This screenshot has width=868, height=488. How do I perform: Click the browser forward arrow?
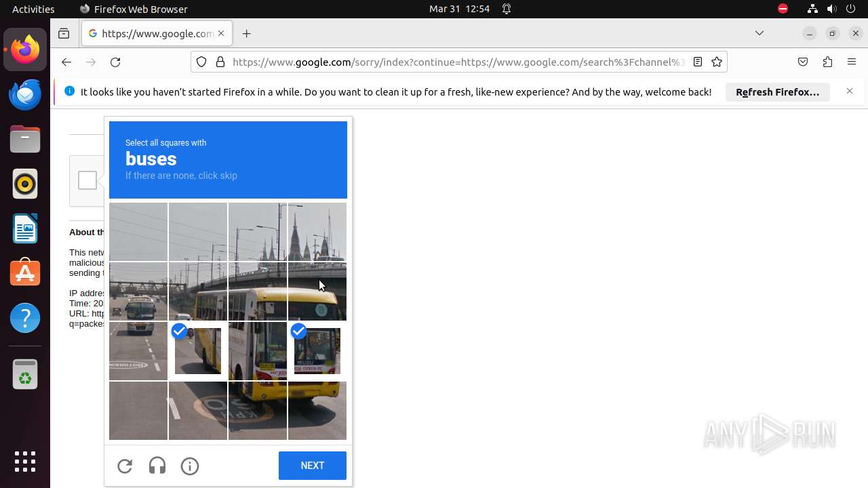click(91, 62)
